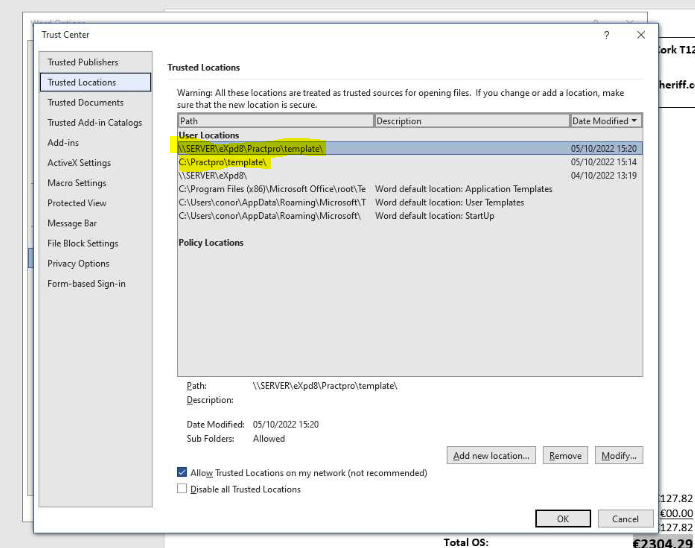Switch to Macro Settings category
695x548 pixels.
[77, 183]
